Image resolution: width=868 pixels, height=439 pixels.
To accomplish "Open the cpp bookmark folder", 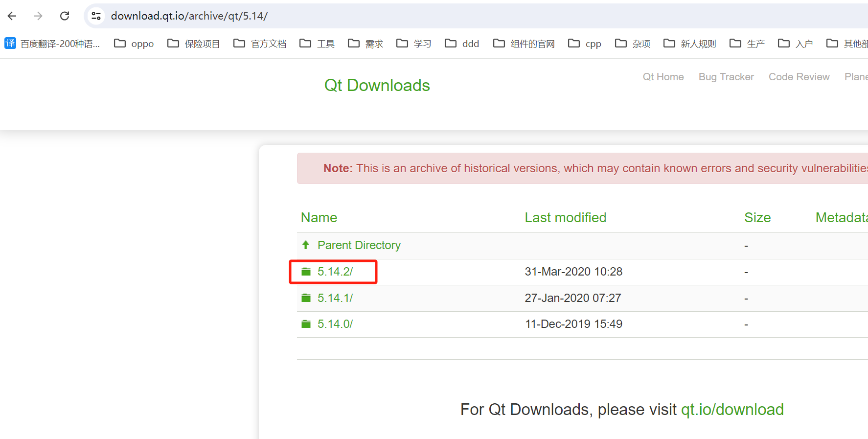I will (x=585, y=44).
